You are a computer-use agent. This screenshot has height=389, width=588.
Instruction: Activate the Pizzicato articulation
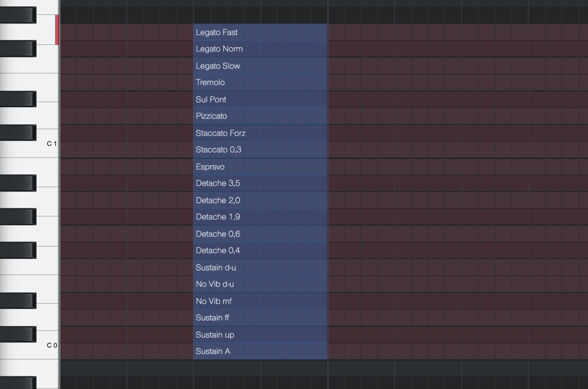[258, 116]
